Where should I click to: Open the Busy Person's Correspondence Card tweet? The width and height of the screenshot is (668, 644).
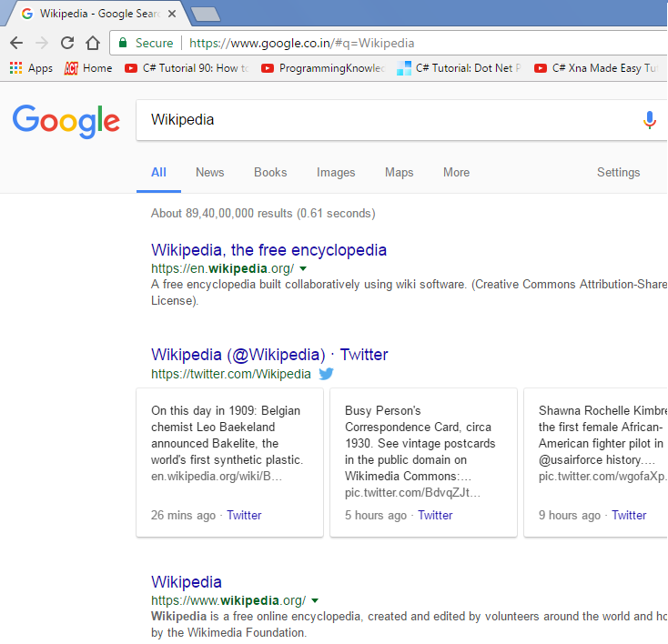[423, 463]
